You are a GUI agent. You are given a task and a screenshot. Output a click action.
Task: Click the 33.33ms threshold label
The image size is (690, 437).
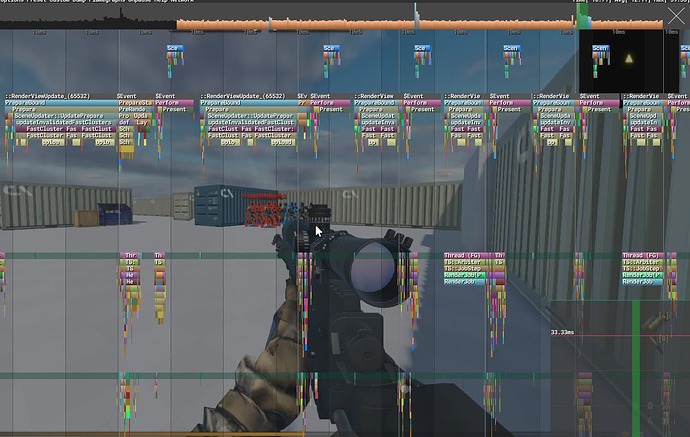tap(562, 332)
